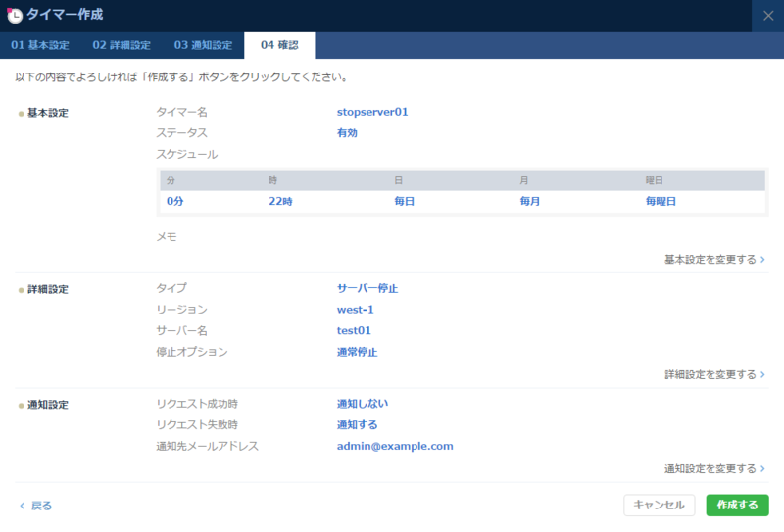784x532 pixels.
Task: Click the スケジュール label
Action: click(x=187, y=155)
